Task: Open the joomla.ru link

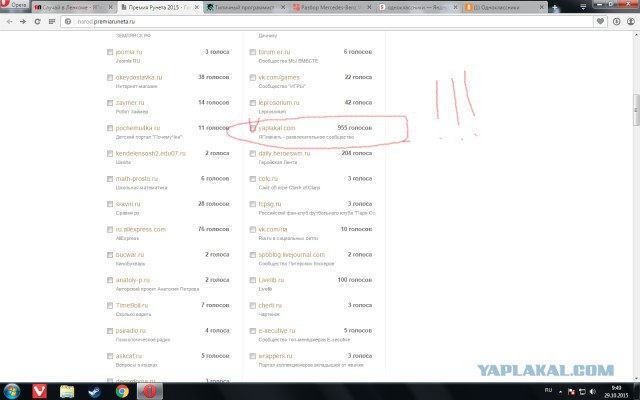Action: pyautogui.click(x=129, y=52)
